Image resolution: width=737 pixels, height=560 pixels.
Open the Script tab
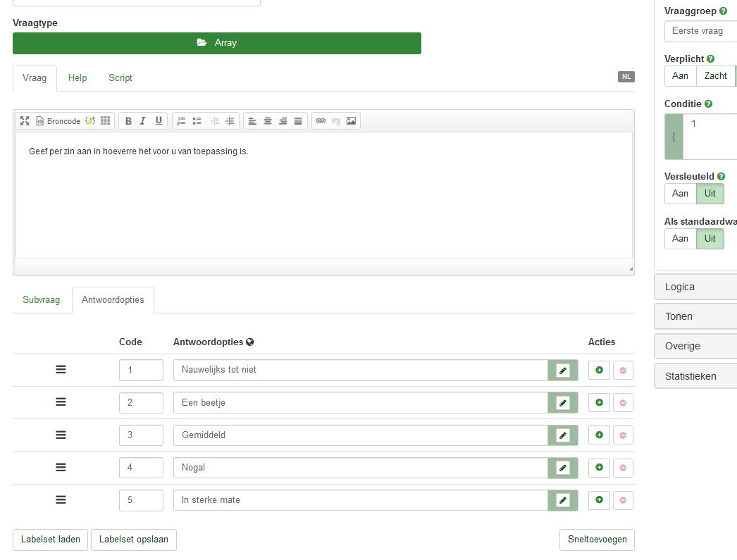point(120,78)
